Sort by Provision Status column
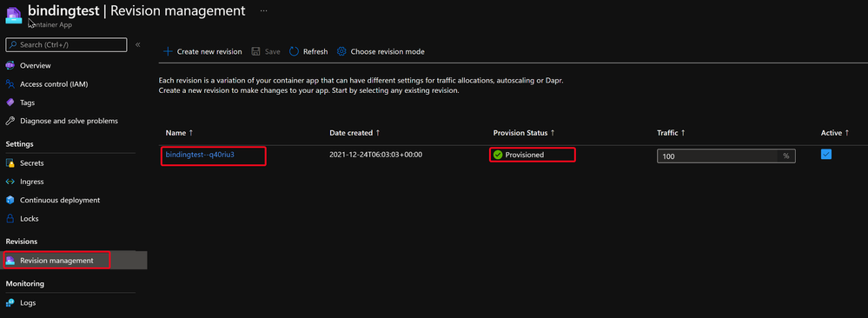The image size is (868, 318). pyautogui.click(x=524, y=133)
